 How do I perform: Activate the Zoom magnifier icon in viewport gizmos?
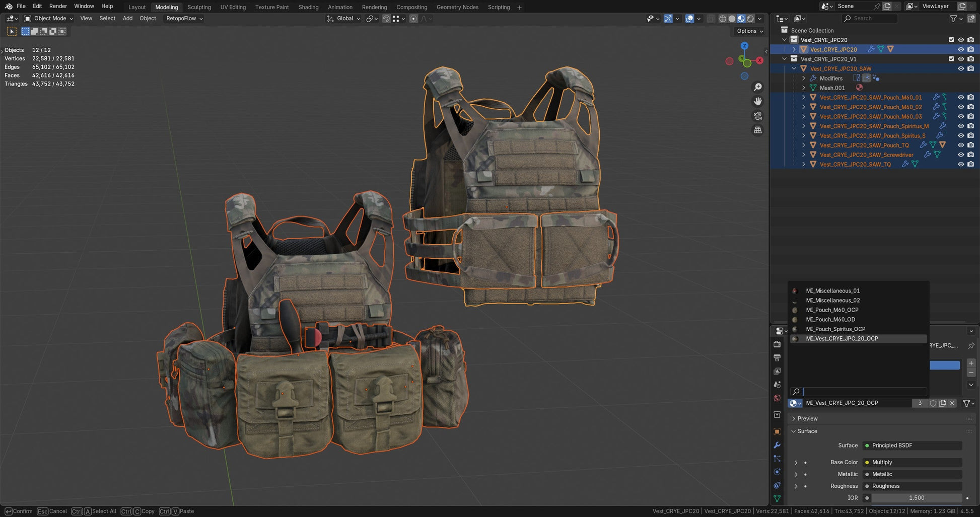[x=758, y=87]
